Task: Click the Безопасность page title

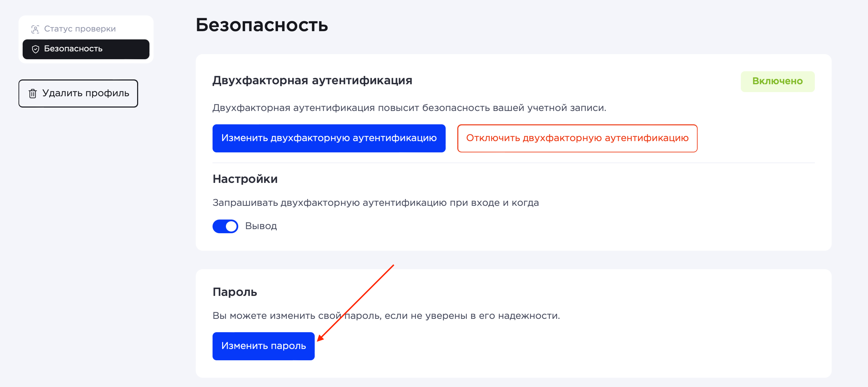Action: pos(262,25)
